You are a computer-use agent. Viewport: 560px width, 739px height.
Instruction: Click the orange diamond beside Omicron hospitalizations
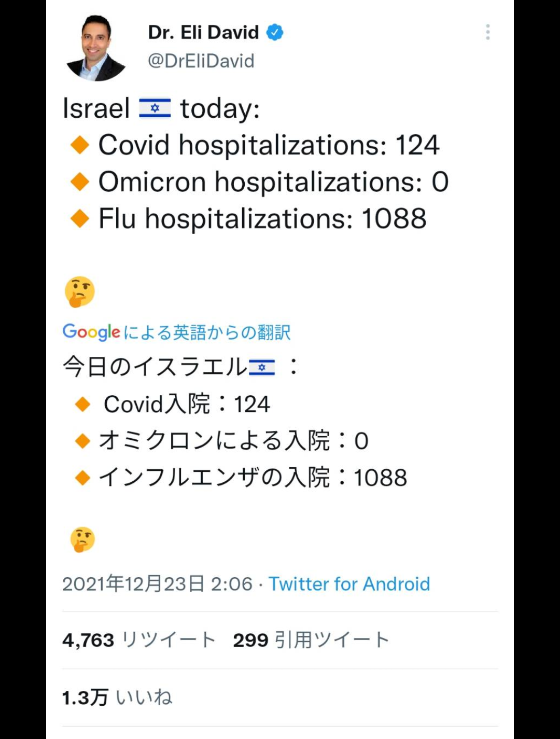(x=80, y=182)
